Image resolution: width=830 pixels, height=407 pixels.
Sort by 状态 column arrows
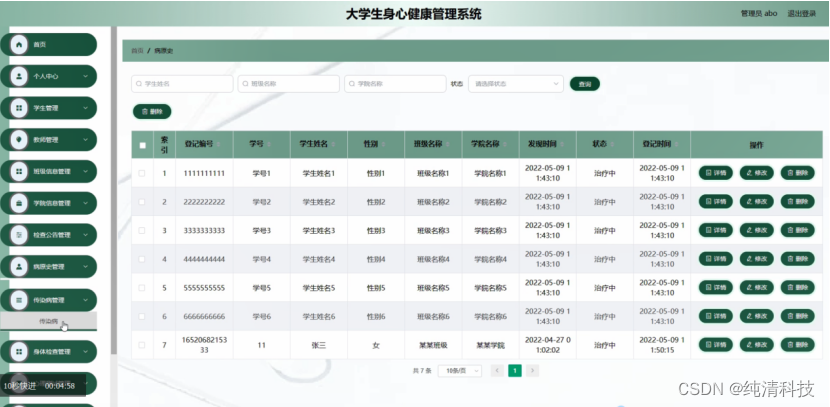(x=611, y=144)
